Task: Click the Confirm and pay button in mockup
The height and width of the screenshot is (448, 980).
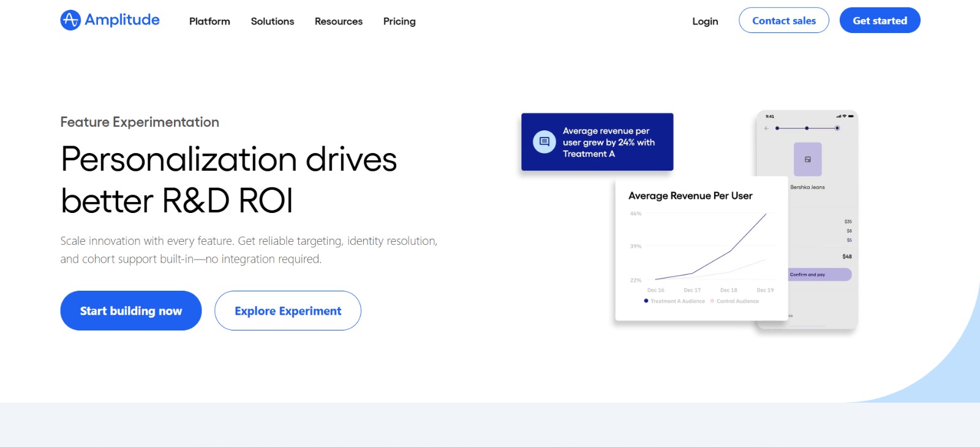Action: click(820, 274)
